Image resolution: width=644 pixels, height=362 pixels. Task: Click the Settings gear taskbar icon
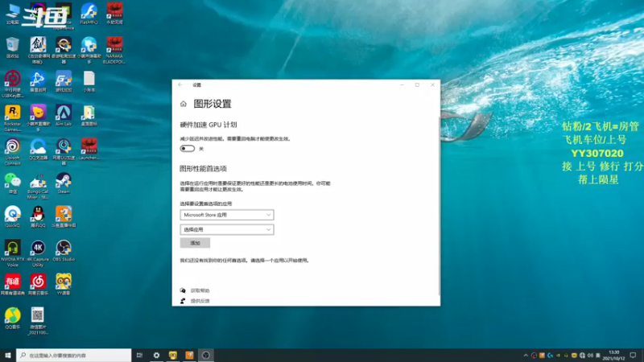point(156,355)
